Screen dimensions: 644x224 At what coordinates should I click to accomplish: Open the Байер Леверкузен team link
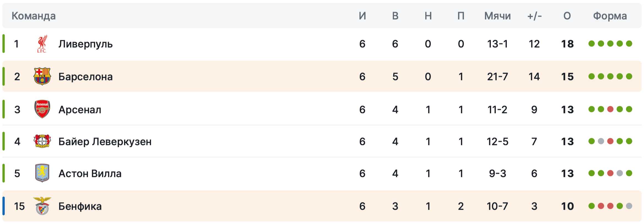click(x=105, y=141)
